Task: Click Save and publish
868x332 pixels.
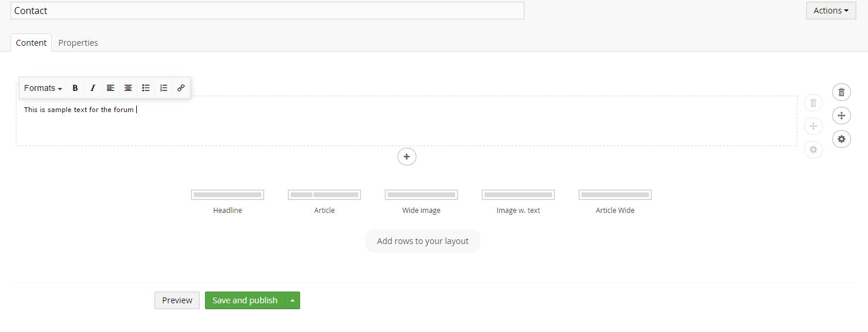Action: pyautogui.click(x=245, y=300)
